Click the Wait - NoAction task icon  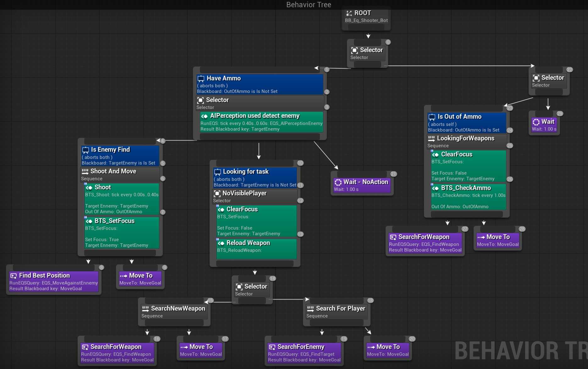[338, 182]
